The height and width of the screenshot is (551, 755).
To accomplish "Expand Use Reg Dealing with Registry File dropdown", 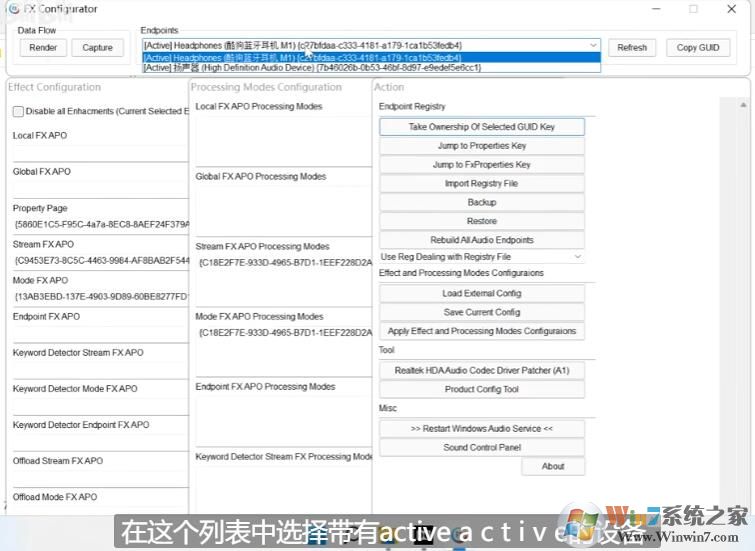I will (x=482, y=257).
